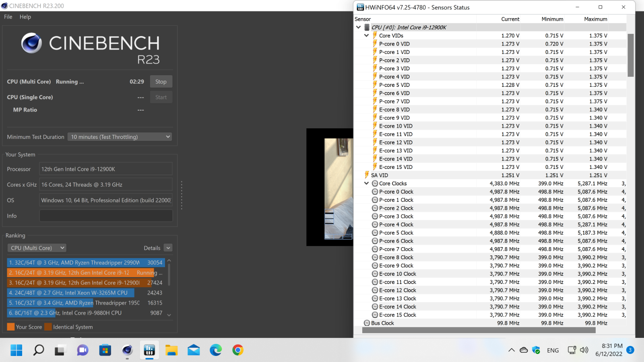
Task: Collapse the Core VIDs group
Action: [x=366, y=35]
